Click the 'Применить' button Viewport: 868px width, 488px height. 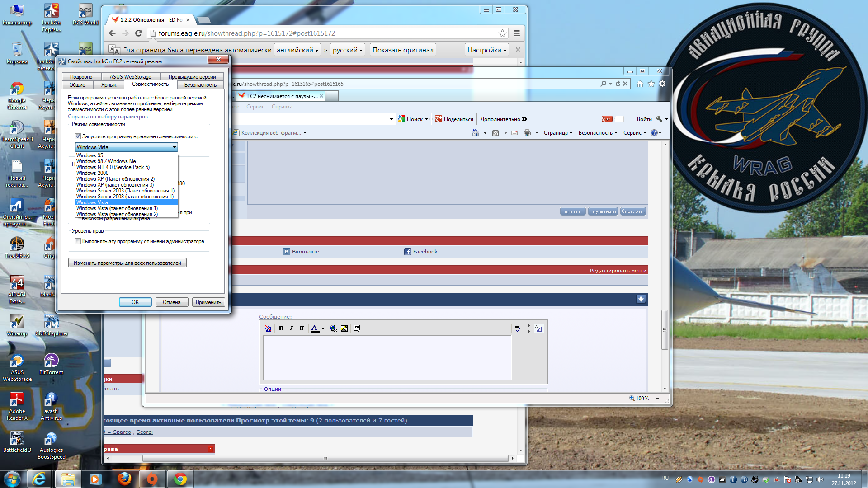(x=208, y=302)
